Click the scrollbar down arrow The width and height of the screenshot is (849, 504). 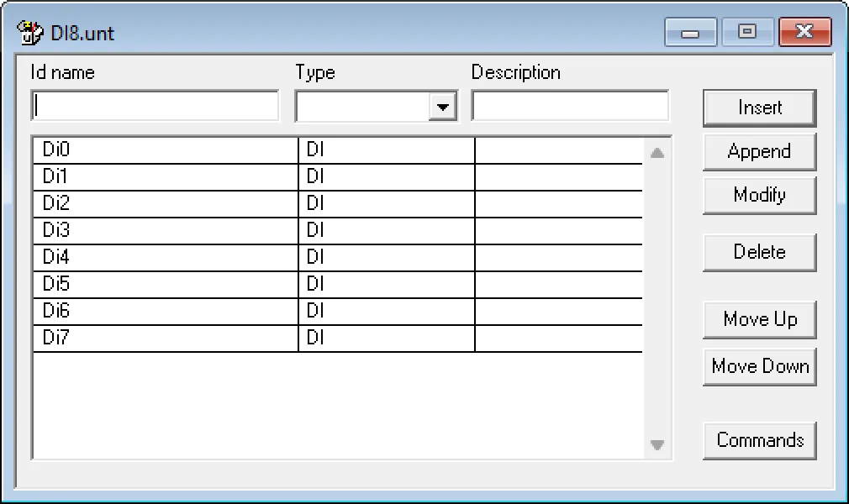[657, 444]
